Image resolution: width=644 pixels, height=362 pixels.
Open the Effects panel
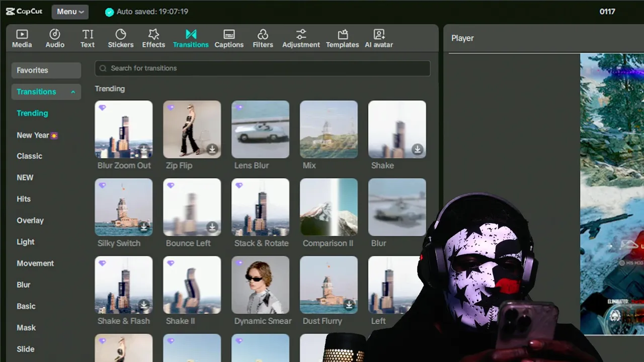pos(153,39)
